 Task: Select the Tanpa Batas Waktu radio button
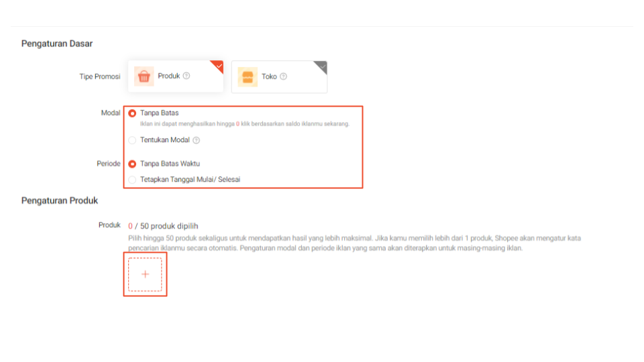click(x=132, y=164)
